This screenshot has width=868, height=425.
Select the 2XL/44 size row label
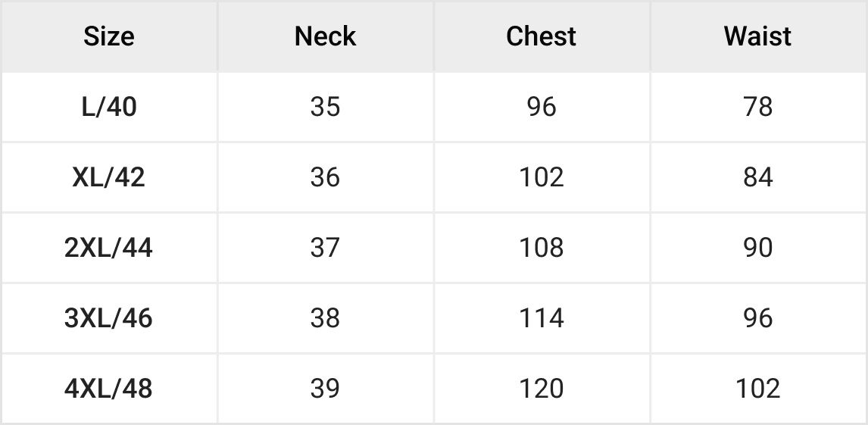[109, 248]
